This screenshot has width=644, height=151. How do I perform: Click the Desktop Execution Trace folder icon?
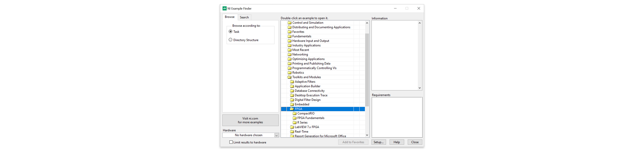(292, 95)
